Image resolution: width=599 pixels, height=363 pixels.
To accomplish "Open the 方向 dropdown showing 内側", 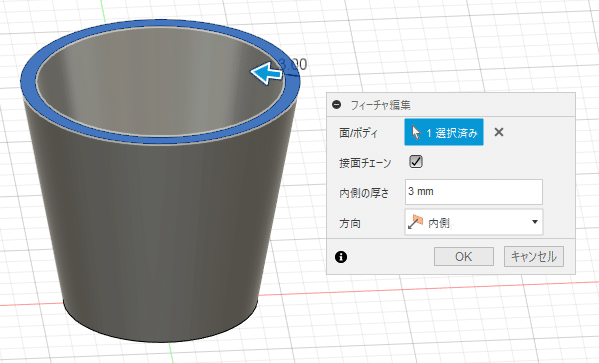I will pos(474,222).
